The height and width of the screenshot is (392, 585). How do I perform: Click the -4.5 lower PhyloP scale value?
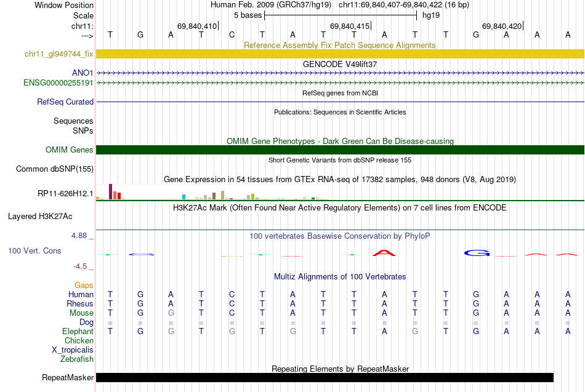coord(80,266)
